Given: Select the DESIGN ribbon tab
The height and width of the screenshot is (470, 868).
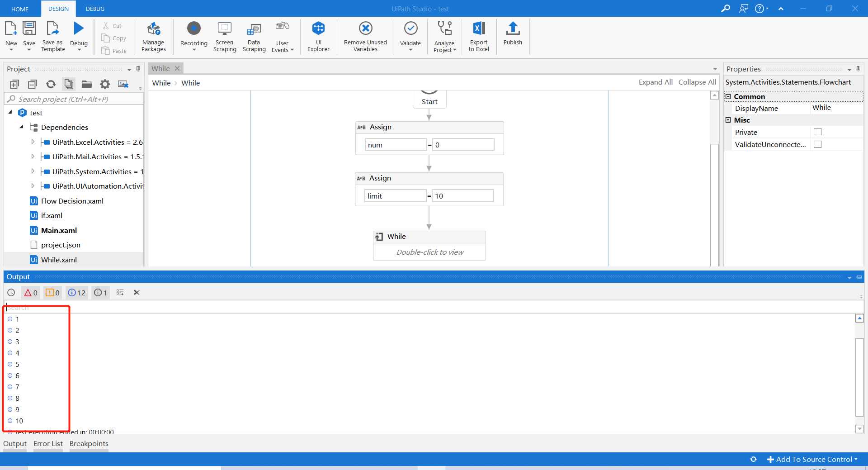Looking at the screenshot, I should pos(58,9).
